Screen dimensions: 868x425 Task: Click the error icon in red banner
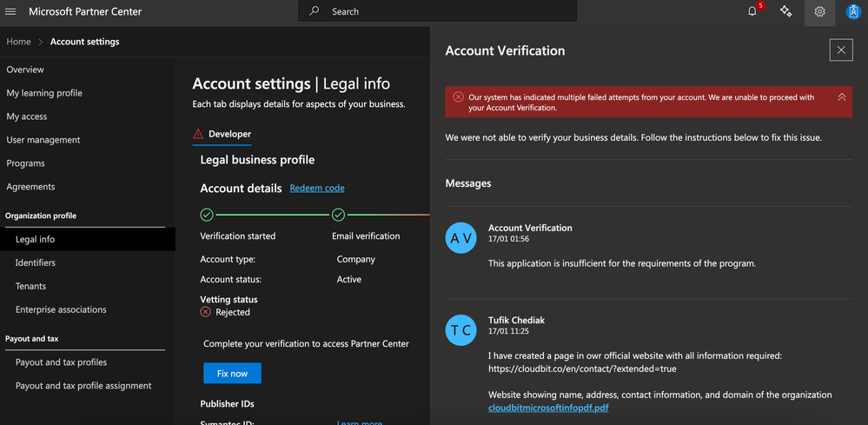(458, 96)
